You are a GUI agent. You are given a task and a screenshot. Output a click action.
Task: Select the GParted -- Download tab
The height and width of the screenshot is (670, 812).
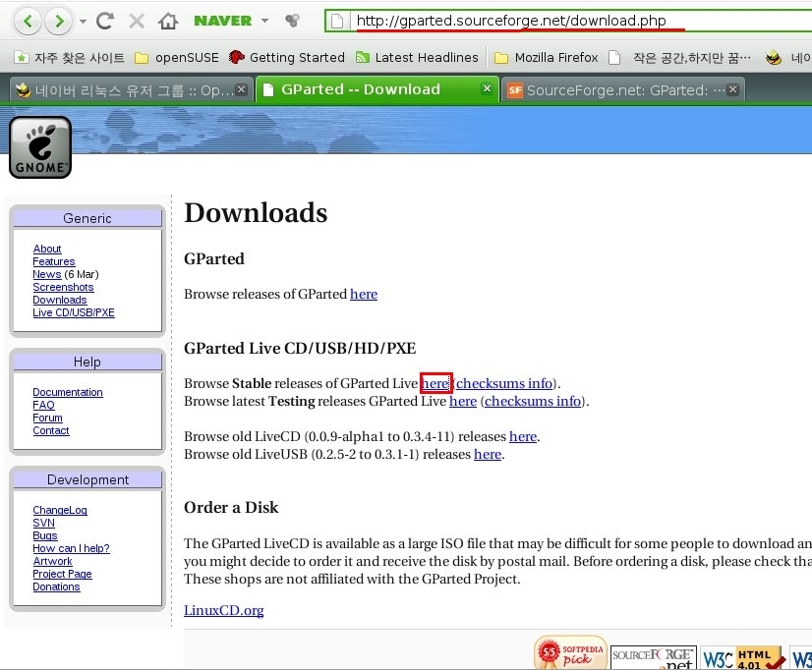(377, 90)
